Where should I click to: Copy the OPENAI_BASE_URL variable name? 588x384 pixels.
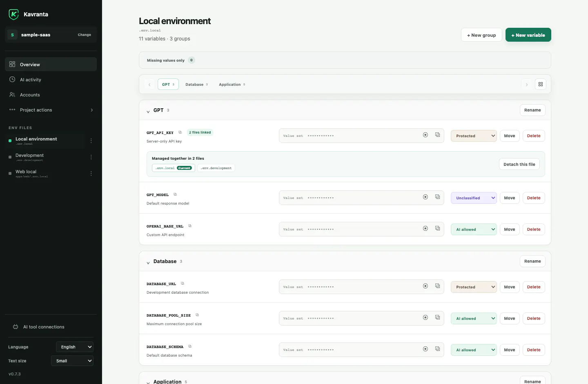[190, 226]
